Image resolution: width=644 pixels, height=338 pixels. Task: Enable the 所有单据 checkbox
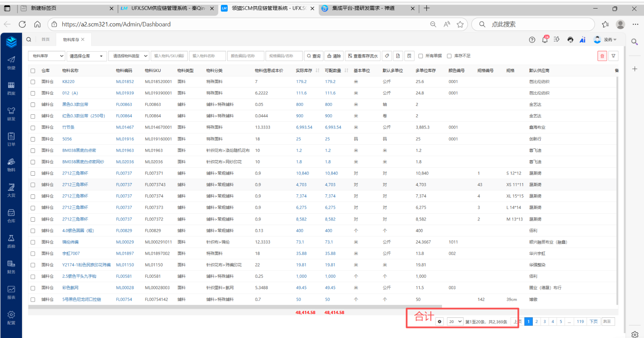point(421,56)
